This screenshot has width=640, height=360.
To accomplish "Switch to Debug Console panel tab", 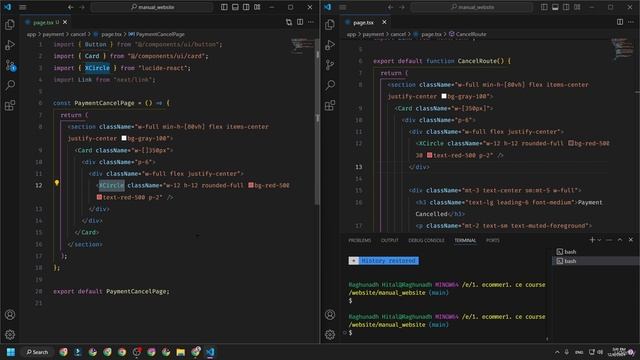I will 426,240.
